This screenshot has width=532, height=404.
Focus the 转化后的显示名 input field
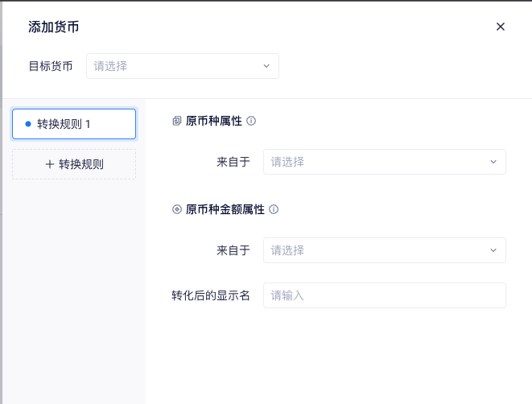(x=384, y=295)
